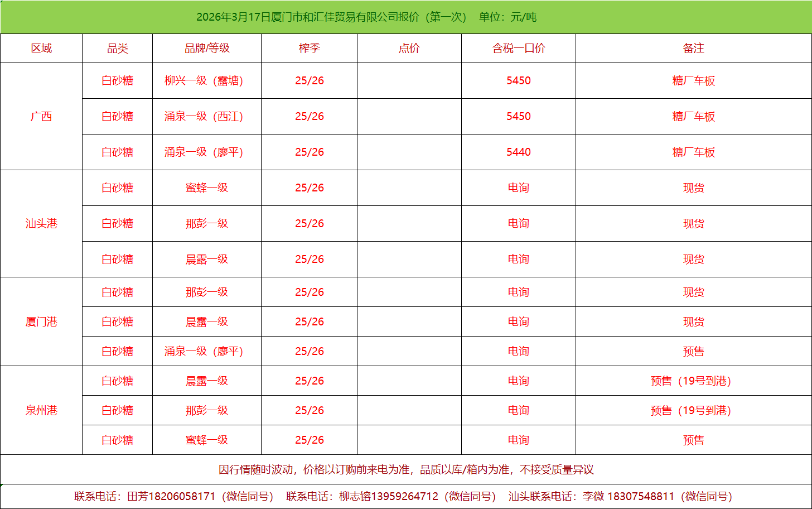Click the 柳兴一级（露塘）brand cell

[x=204, y=81]
